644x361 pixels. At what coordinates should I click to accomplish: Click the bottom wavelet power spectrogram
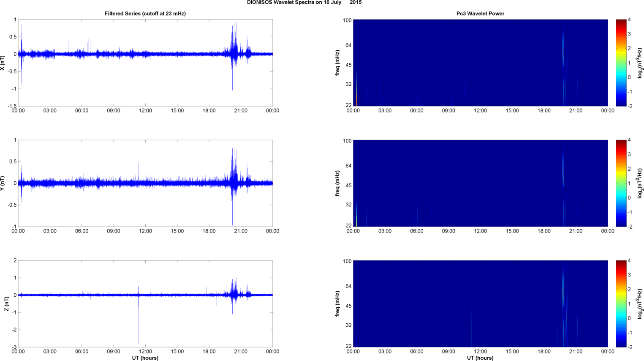point(480,304)
